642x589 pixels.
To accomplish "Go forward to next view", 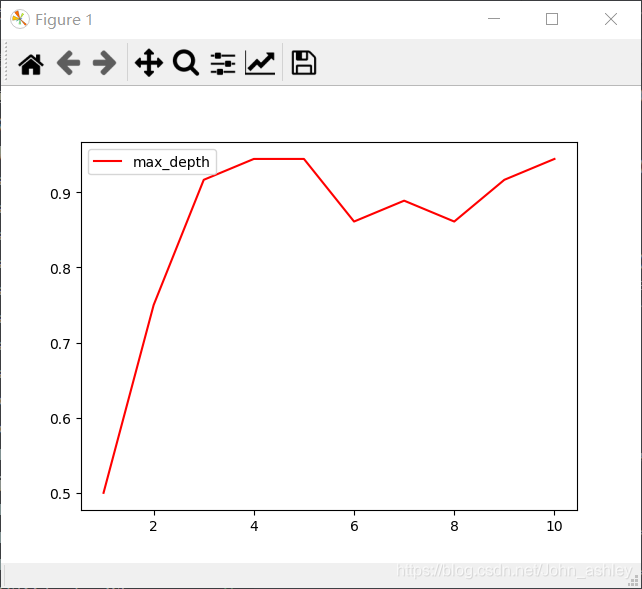I will pos(104,63).
